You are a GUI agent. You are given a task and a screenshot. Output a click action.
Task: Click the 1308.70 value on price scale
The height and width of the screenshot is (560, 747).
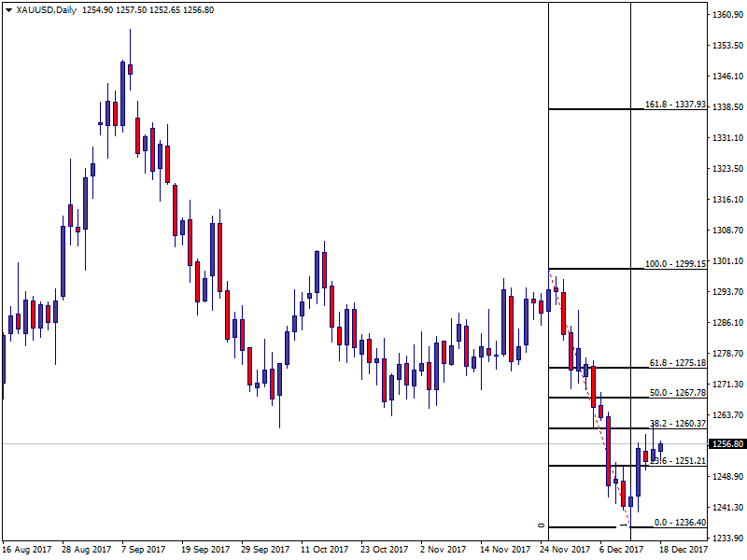727,230
